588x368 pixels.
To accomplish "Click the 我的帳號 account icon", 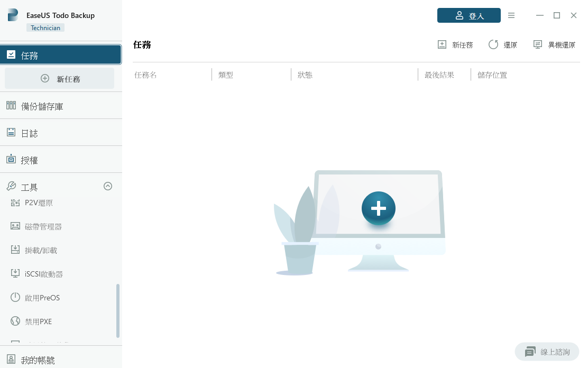I will [11, 359].
